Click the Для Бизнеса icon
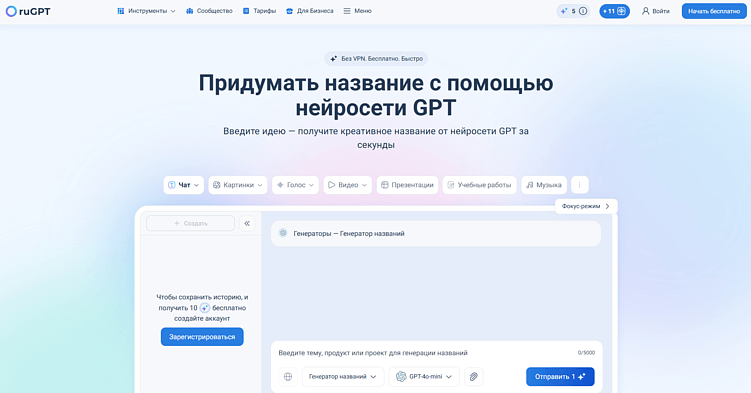The height and width of the screenshot is (393, 751). pyautogui.click(x=289, y=11)
